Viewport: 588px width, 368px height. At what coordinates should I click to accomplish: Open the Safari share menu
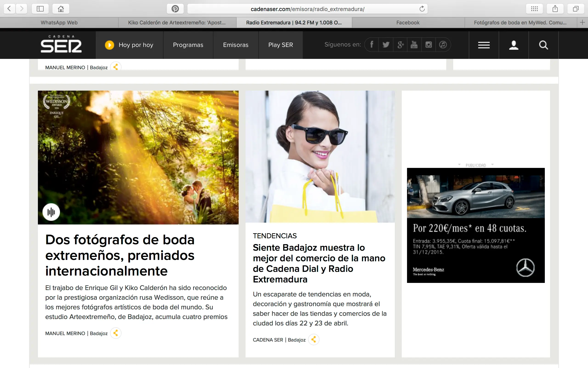pos(555,9)
